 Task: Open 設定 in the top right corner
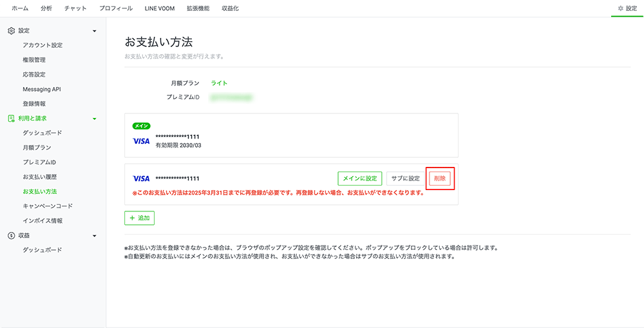[x=627, y=8]
